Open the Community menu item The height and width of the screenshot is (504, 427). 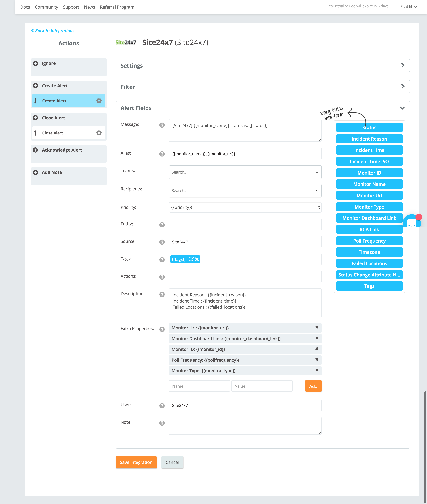[47, 7]
